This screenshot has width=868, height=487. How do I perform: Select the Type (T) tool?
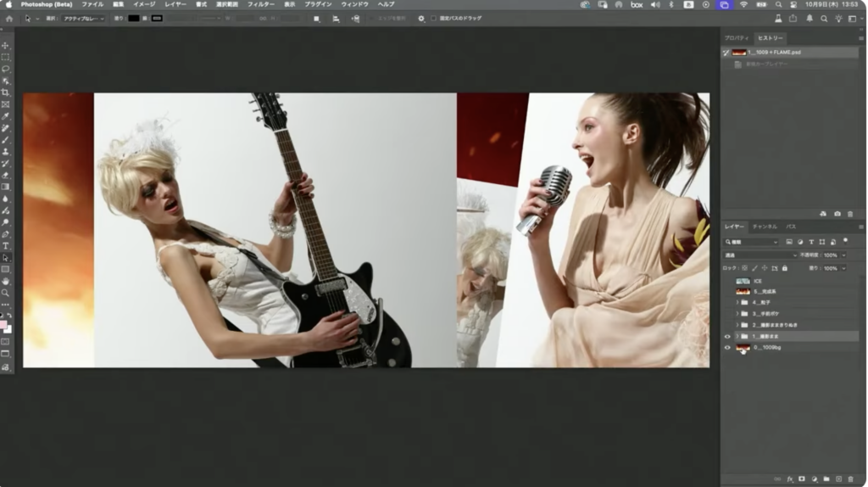tap(5, 245)
